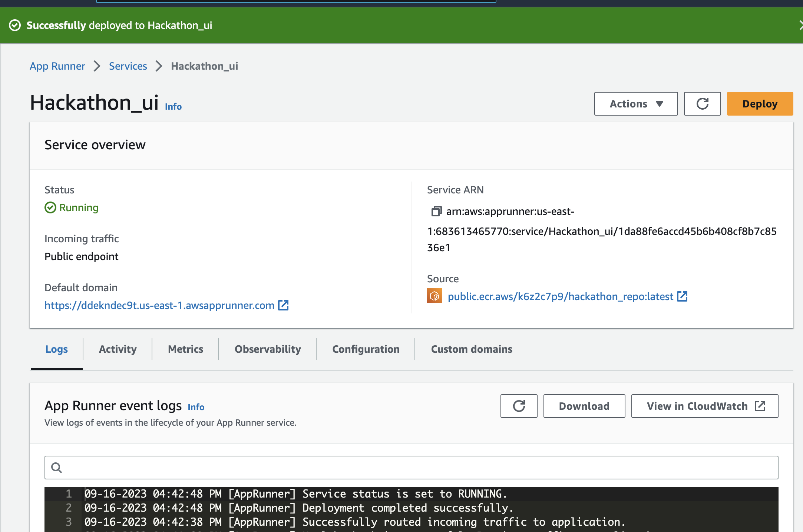Open View in CloudWatch
Viewport: 803px width, 532px height.
(x=704, y=406)
